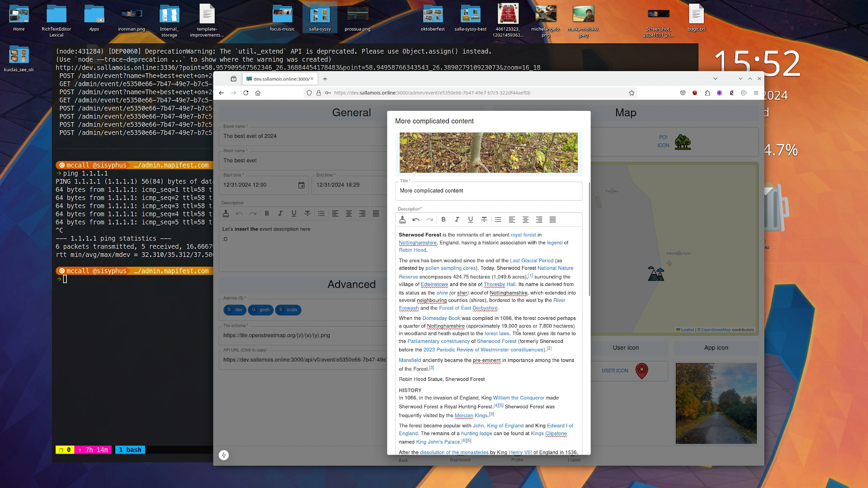The image size is (868, 488).
Task: Toggle underline in the dialog description toolbar
Action: tap(471, 220)
